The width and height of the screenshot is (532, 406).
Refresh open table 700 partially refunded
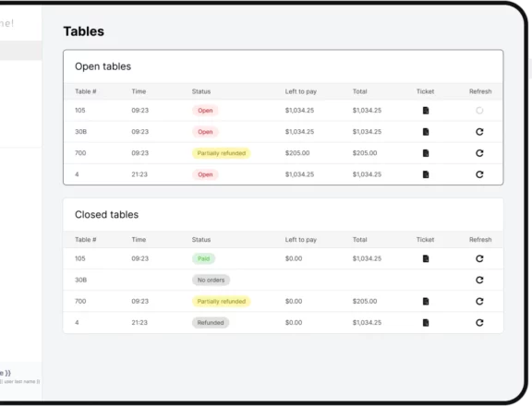coord(479,153)
